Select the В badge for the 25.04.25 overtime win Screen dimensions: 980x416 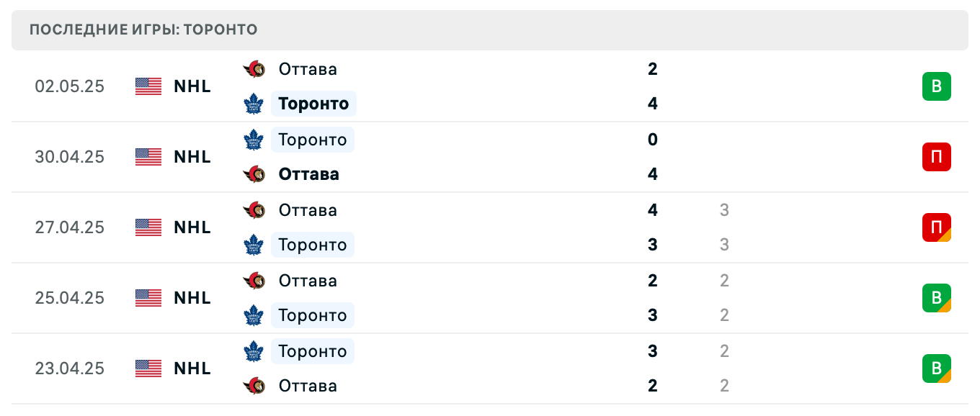pyautogui.click(x=937, y=298)
